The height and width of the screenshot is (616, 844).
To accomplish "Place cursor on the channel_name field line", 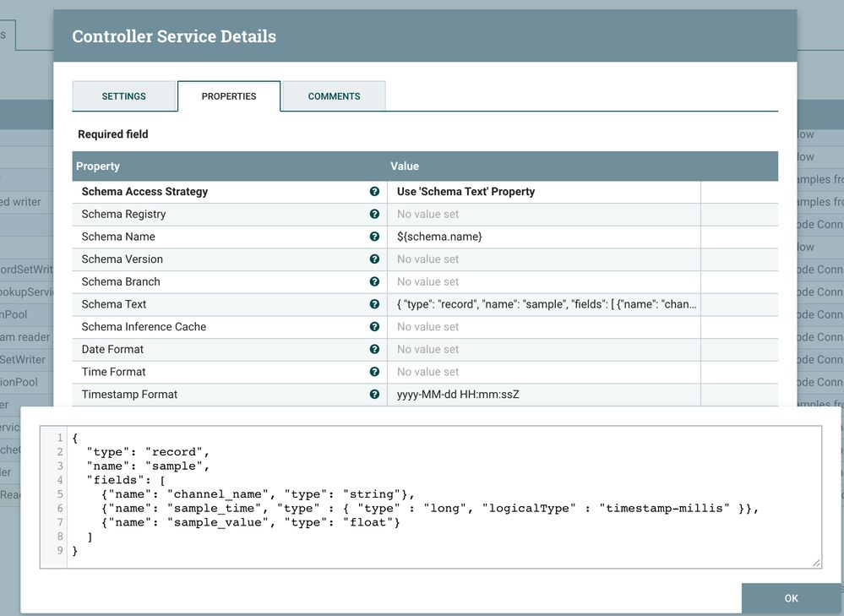I will (x=258, y=494).
